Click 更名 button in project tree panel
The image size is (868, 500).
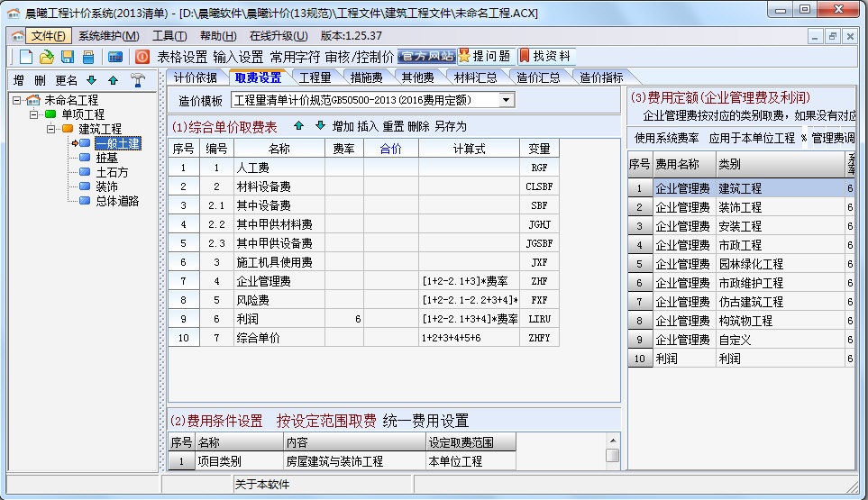(x=67, y=80)
